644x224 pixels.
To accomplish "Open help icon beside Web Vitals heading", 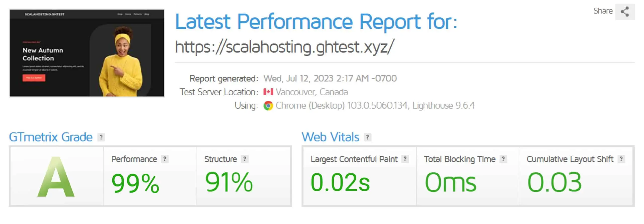I will (368, 137).
